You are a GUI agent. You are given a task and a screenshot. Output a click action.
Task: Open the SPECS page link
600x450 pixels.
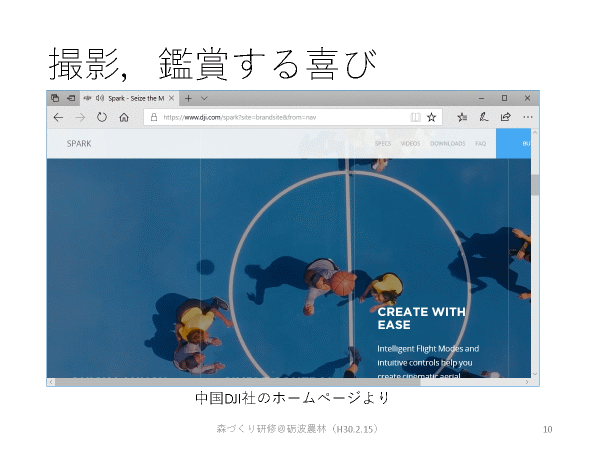pos(383,143)
